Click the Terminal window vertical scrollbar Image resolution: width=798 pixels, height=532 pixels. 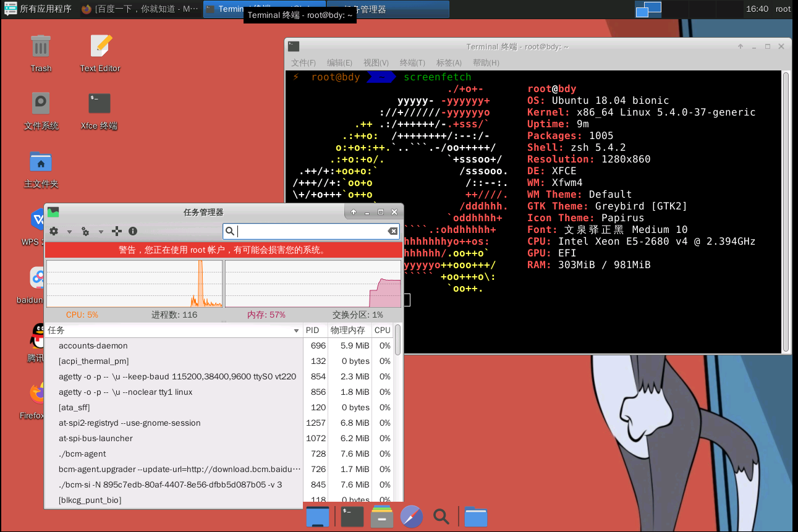point(786,211)
